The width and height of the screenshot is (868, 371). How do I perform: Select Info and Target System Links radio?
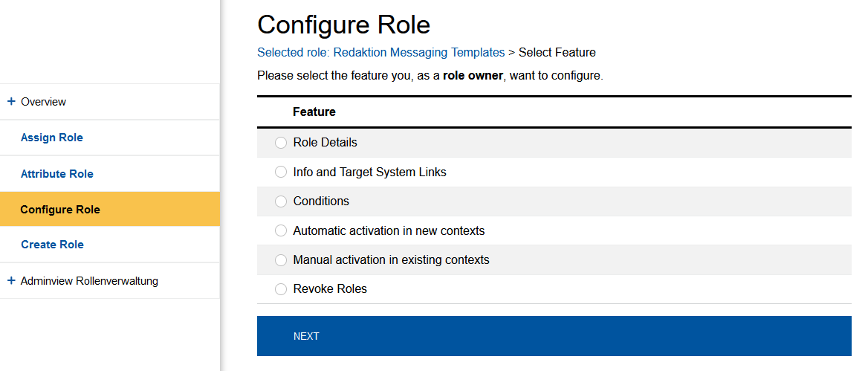281,172
